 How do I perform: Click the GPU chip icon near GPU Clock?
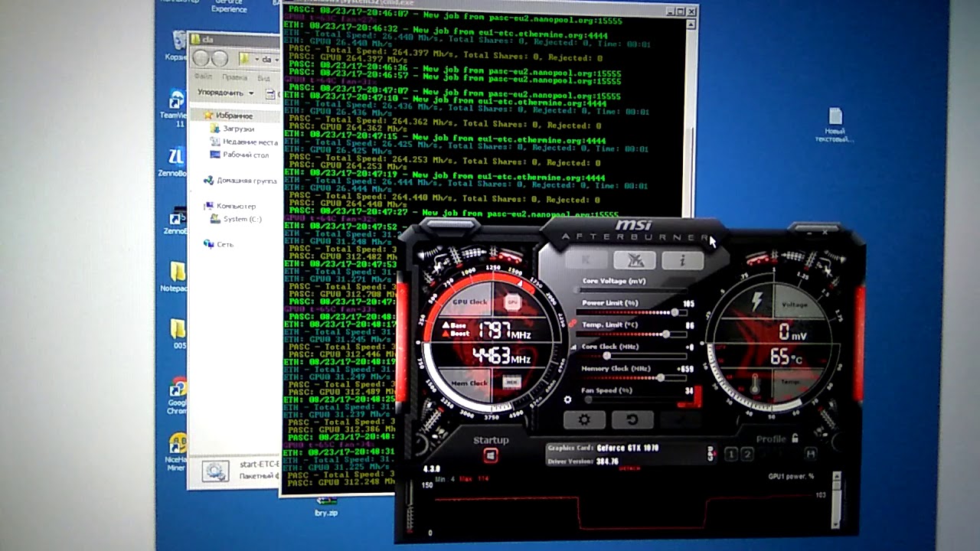pos(511,303)
